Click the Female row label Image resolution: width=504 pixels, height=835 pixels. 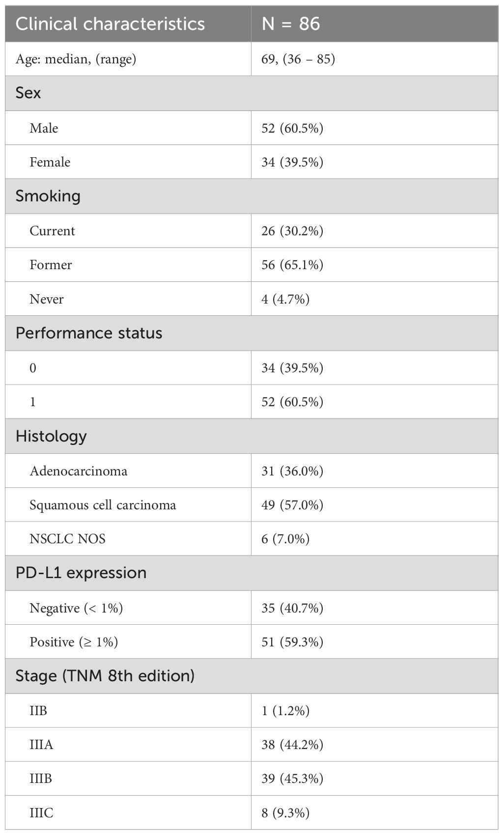[x=50, y=162]
